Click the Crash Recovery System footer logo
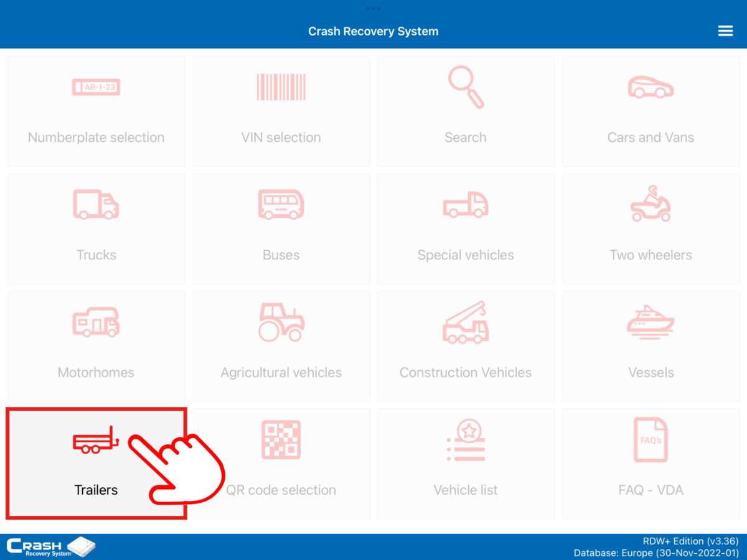This screenshot has width=747, height=560. (49, 545)
